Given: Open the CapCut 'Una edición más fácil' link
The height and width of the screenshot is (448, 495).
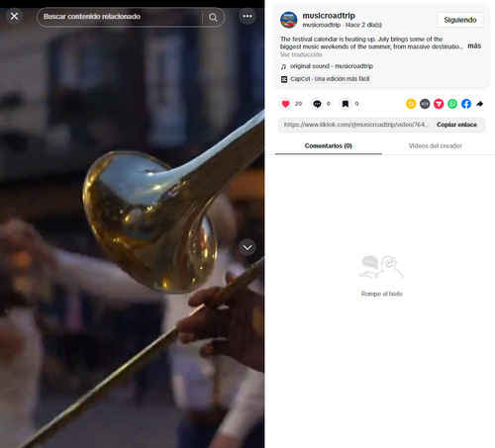Looking at the screenshot, I should pos(330,79).
